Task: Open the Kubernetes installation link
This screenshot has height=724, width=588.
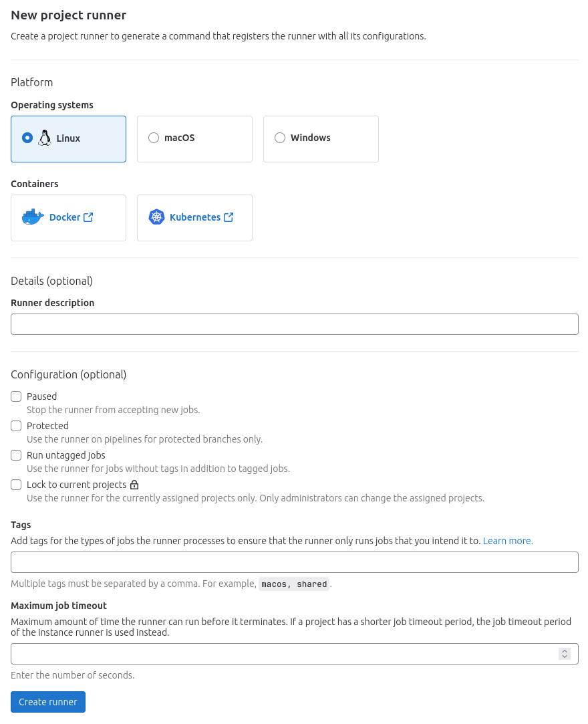Action: (195, 217)
